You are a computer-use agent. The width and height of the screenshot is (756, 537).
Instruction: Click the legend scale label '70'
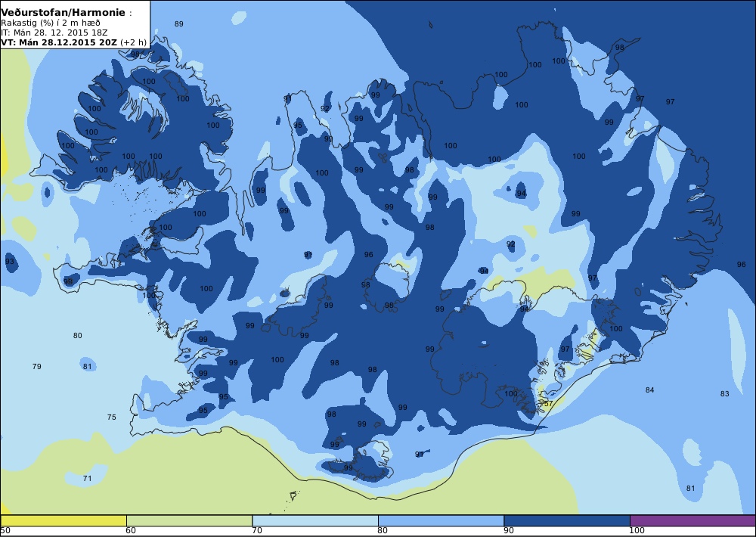pos(257,531)
